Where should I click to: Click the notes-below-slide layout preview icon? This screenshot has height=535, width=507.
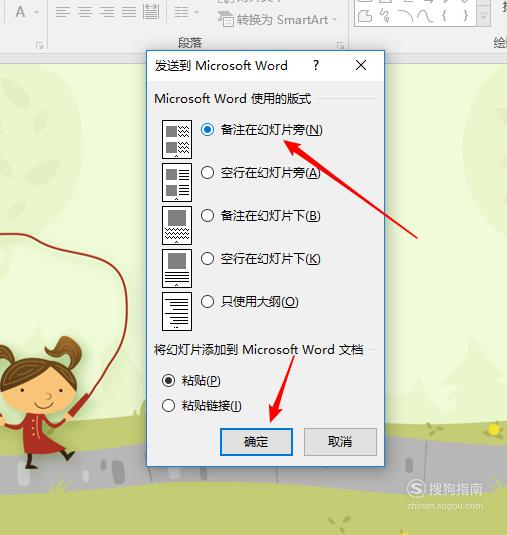point(177,225)
